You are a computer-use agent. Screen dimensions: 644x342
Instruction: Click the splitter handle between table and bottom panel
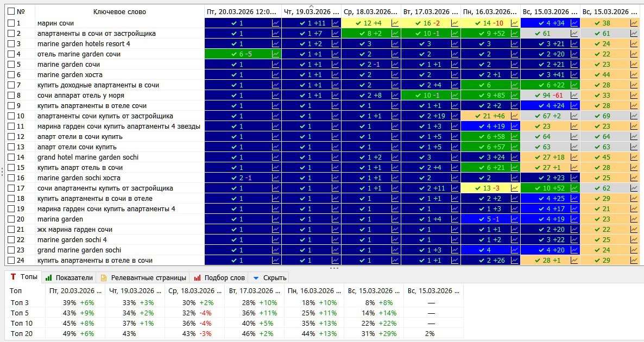(x=334, y=268)
